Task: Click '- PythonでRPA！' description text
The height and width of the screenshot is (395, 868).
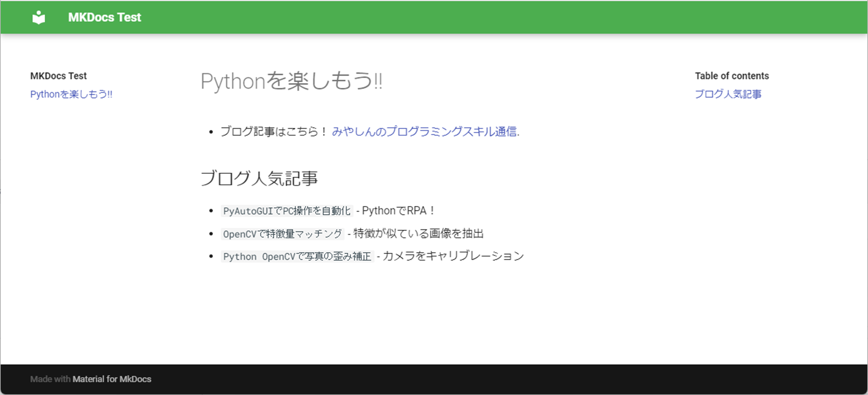Action: pyautogui.click(x=395, y=210)
